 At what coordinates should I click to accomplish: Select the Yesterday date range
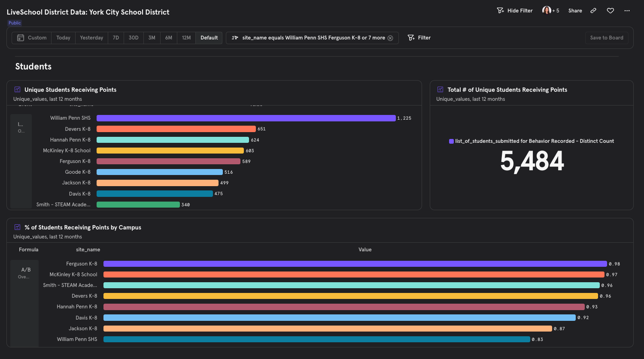91,38
